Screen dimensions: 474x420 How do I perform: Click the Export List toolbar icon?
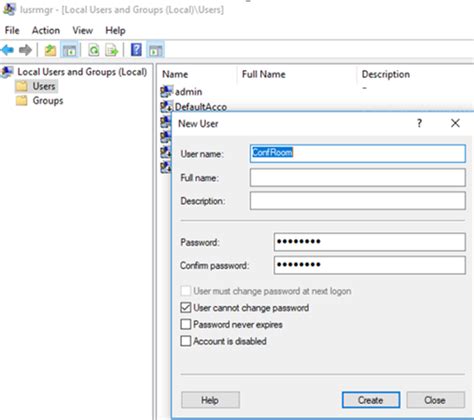point(112,50)
